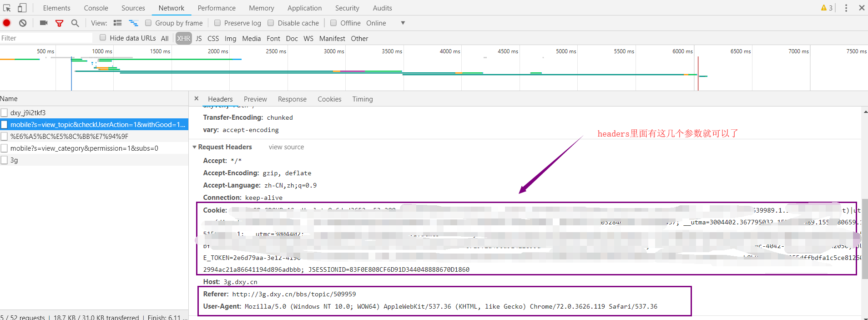This screenshot has height=320, width=868.
Task: Select the Performance tab
Action: click(217, 8)
